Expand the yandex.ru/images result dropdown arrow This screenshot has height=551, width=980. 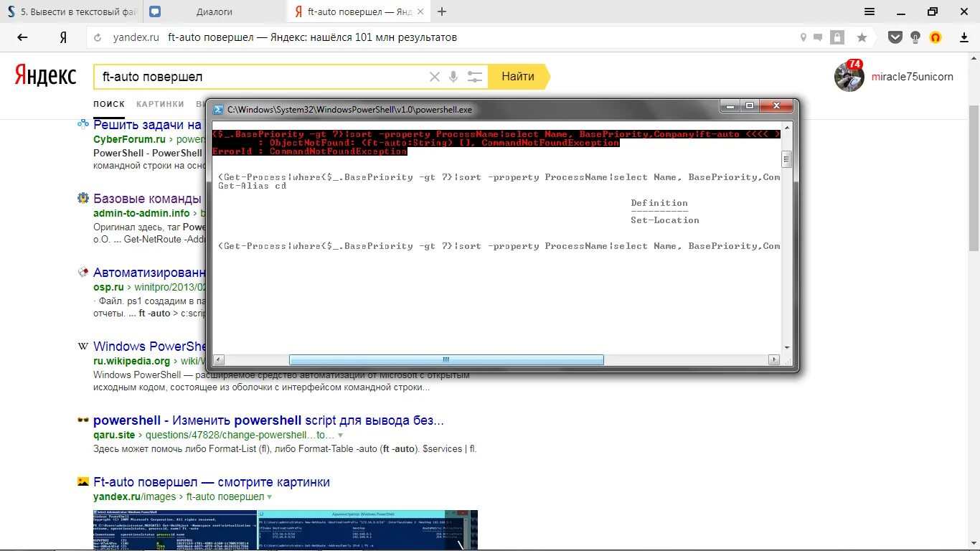tap(270, 497)
